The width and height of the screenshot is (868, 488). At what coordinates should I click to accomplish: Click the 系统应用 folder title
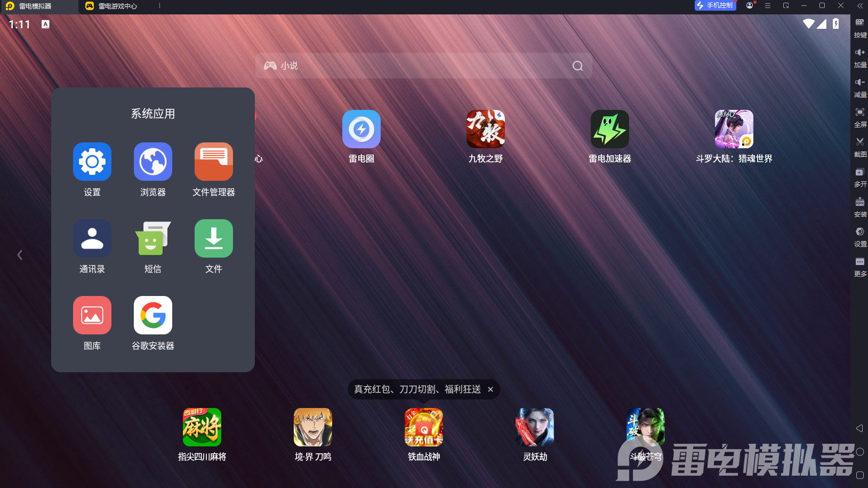click(x=153, y=114)
